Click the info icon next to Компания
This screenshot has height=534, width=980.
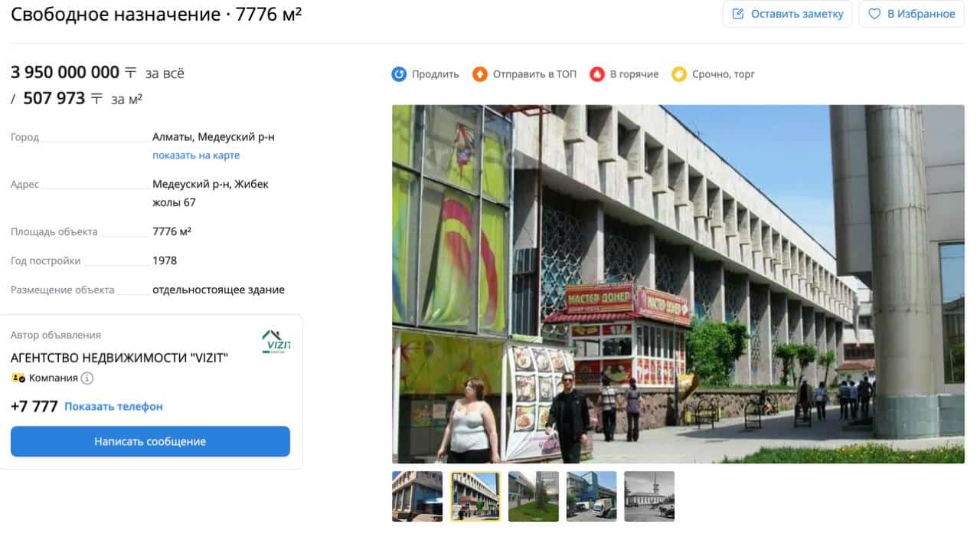tap(87, 378)
